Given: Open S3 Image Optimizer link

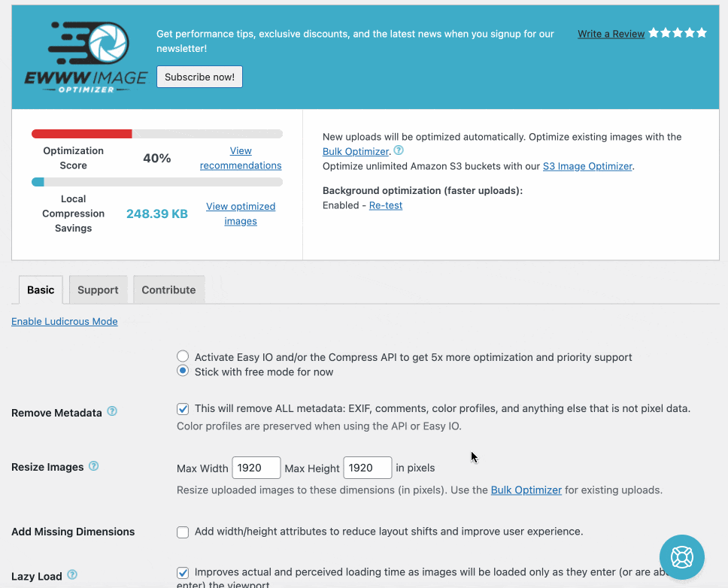Looking at the screenshot, I should coord(587,166).
